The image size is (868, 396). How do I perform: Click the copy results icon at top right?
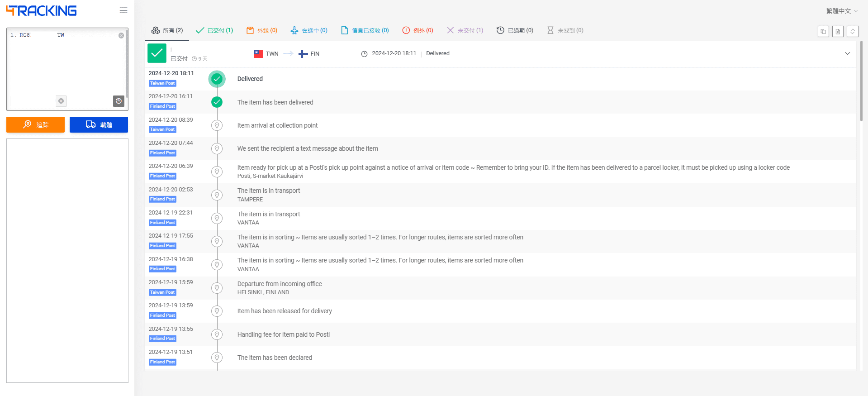coord(823,31)
